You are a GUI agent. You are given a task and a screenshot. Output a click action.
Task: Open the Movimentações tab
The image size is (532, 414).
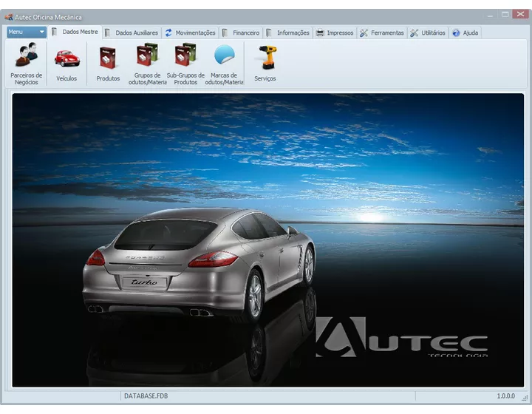pyautogui.click(x=191, y=33)
